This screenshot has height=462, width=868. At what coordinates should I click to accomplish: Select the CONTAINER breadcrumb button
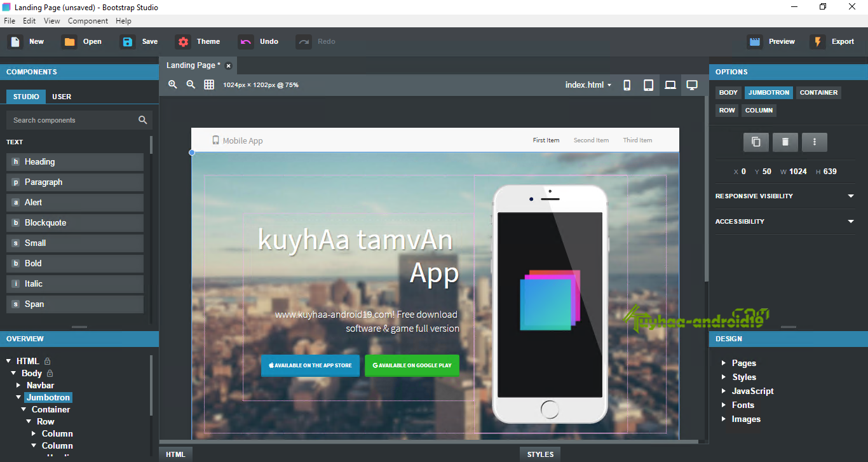(x=818, y=93)
